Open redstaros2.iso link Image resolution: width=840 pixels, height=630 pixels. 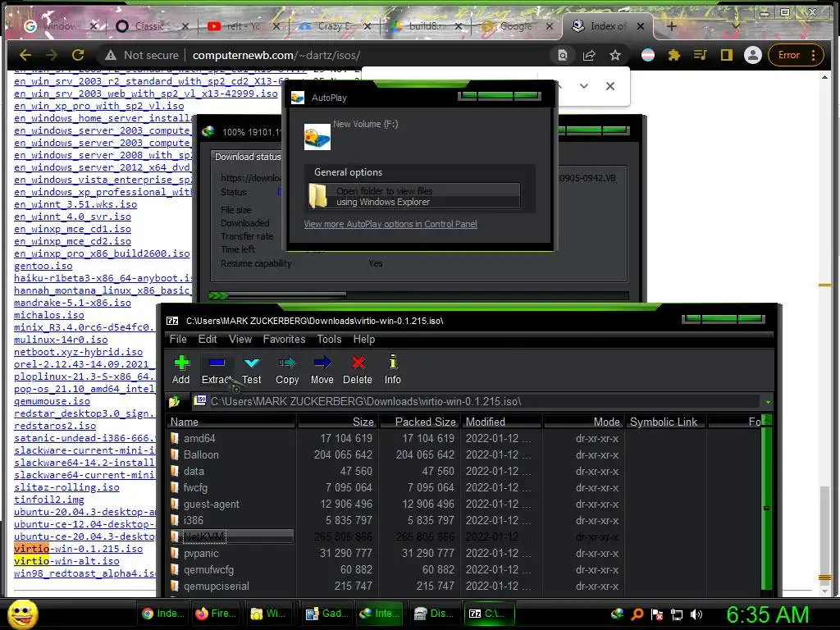tap(55, 426)
